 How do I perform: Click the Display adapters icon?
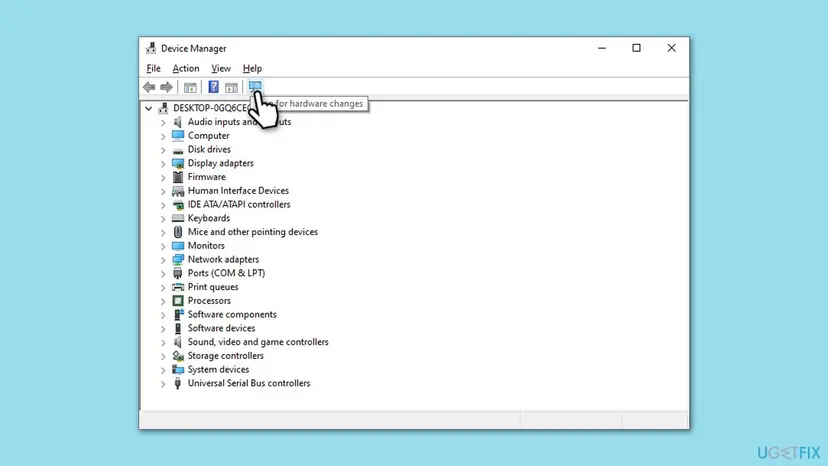178,163
